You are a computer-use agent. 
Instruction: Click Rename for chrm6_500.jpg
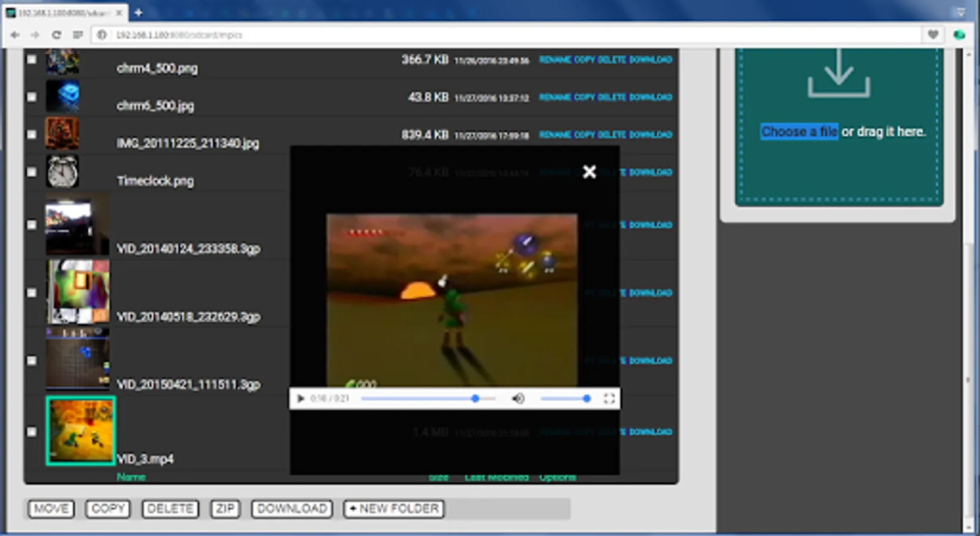(x=555, y=97)
